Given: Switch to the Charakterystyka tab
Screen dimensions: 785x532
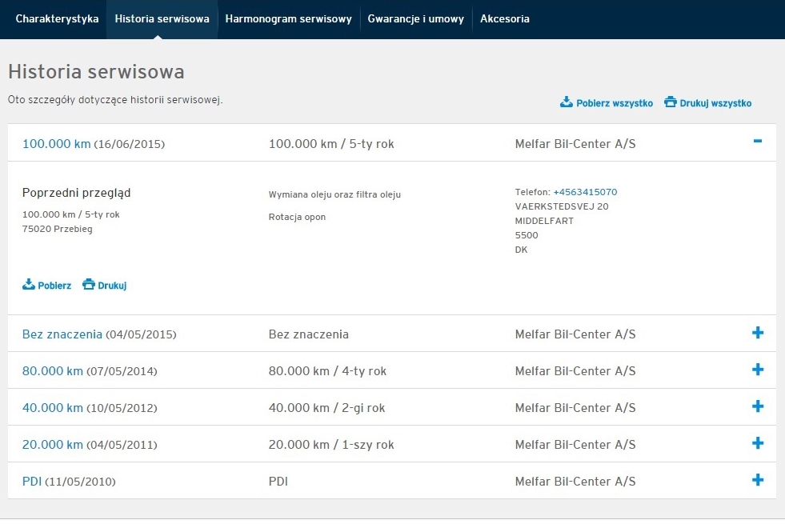Looking at the screenshot, I should point(57,18).
